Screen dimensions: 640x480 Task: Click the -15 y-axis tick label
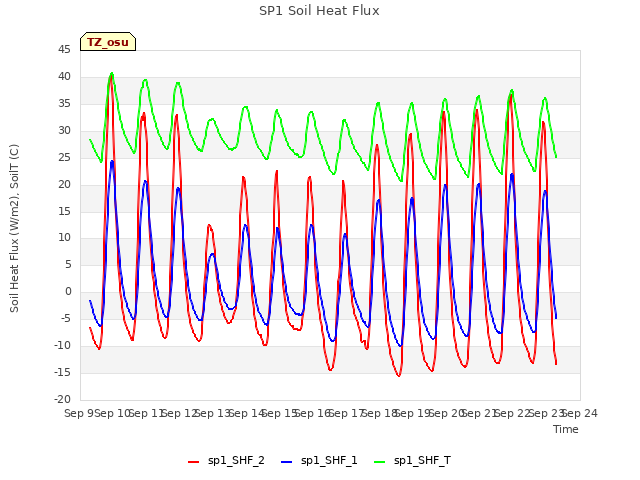tap(62, 373)
